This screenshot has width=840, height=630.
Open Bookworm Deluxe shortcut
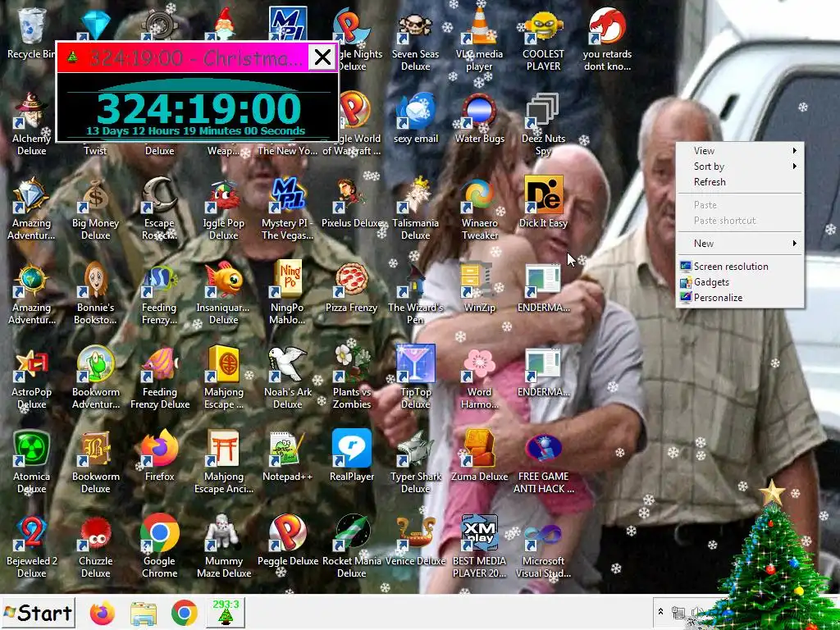pos(95,461)
